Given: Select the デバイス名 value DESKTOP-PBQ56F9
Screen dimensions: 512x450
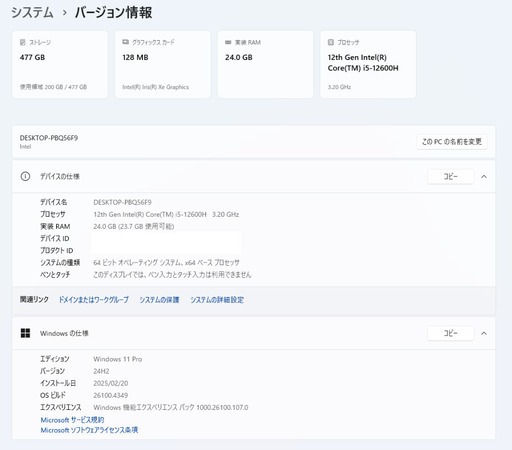Looking at the screenshot, I should (x=122, y=202).
